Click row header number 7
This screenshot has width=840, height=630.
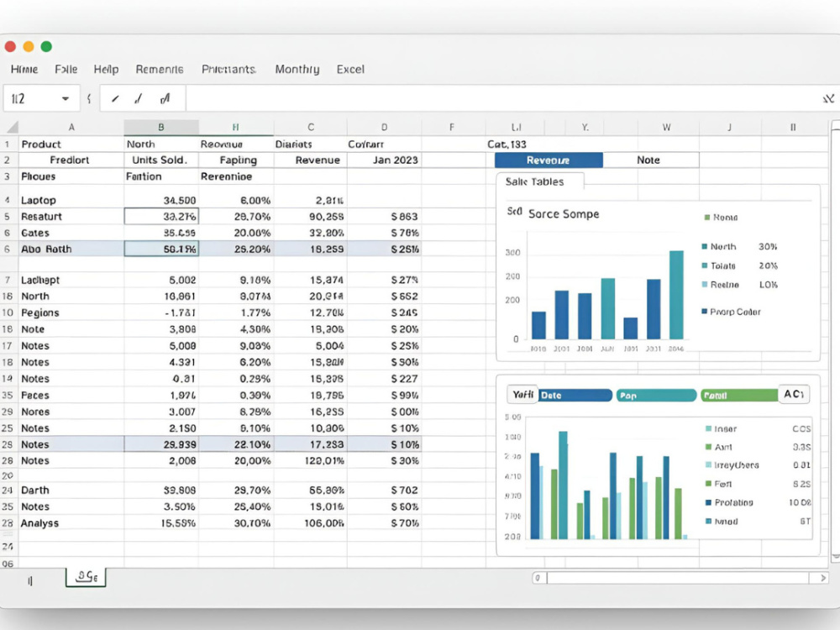(x=8, y=281)
